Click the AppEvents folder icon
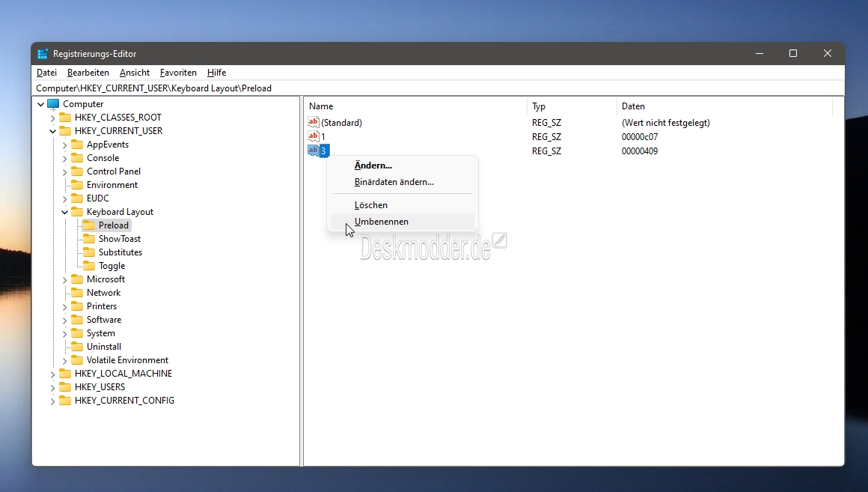Image resolution: width=868 pixels, height=492 pixels. tap(77, 145)
